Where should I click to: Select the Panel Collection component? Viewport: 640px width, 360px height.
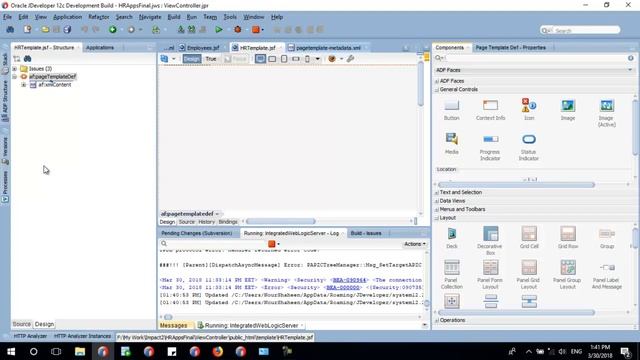(451, 268)
